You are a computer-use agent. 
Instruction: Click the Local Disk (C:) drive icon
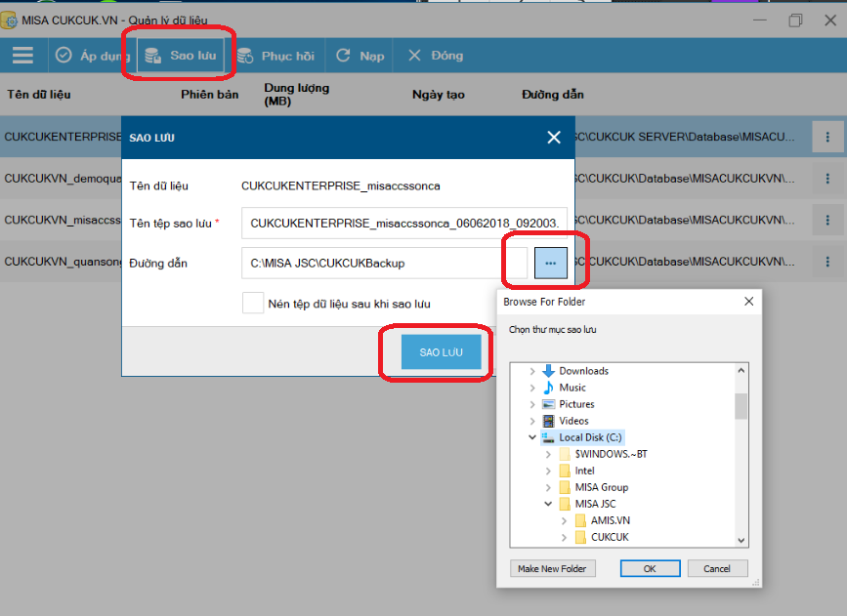click(x=548, y=437)
